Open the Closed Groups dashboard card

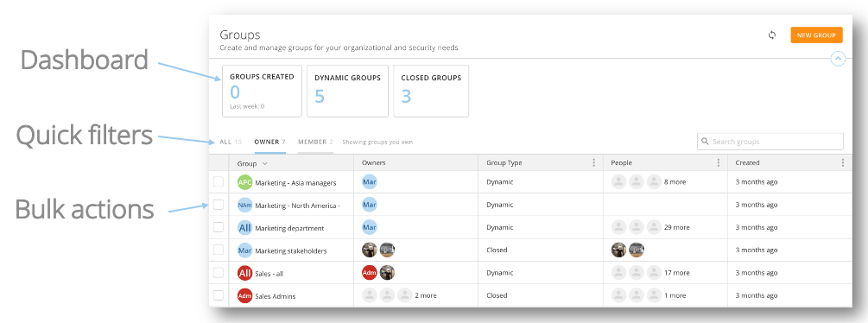click(x=431, y=91)
